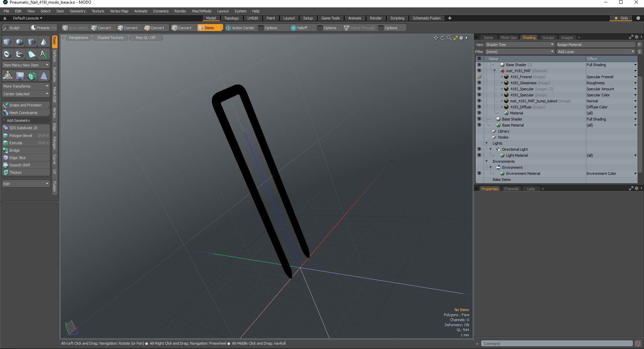Select the Cone primitive tool

44,42
